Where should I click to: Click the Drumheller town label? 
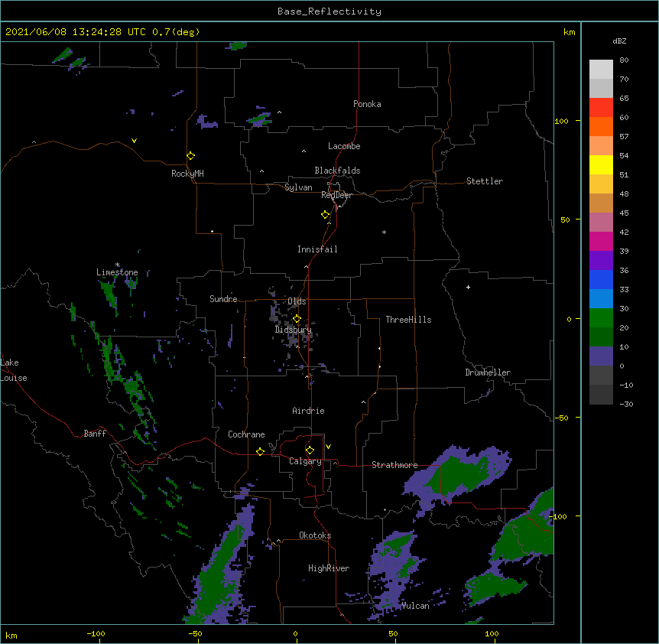click(488, 372)
